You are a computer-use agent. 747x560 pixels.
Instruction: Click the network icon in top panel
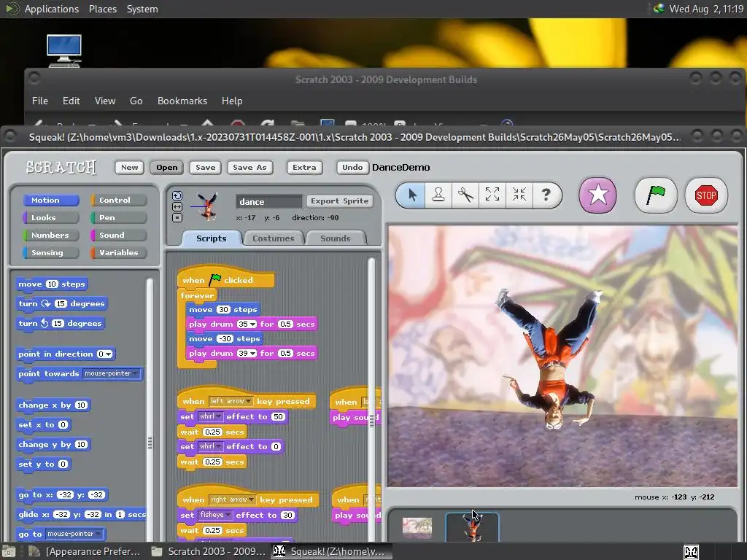659,9
